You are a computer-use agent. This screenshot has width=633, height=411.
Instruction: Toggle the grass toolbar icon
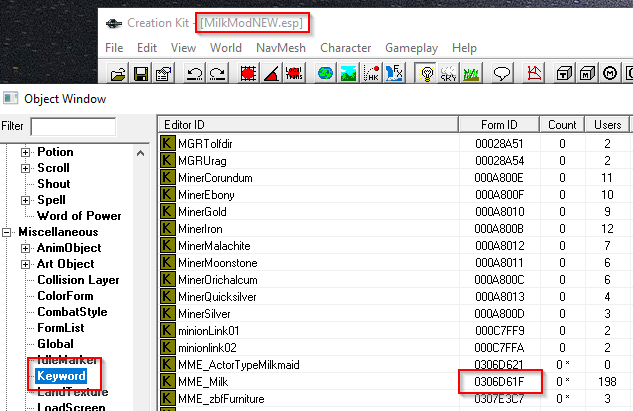(x=471, y=73)
